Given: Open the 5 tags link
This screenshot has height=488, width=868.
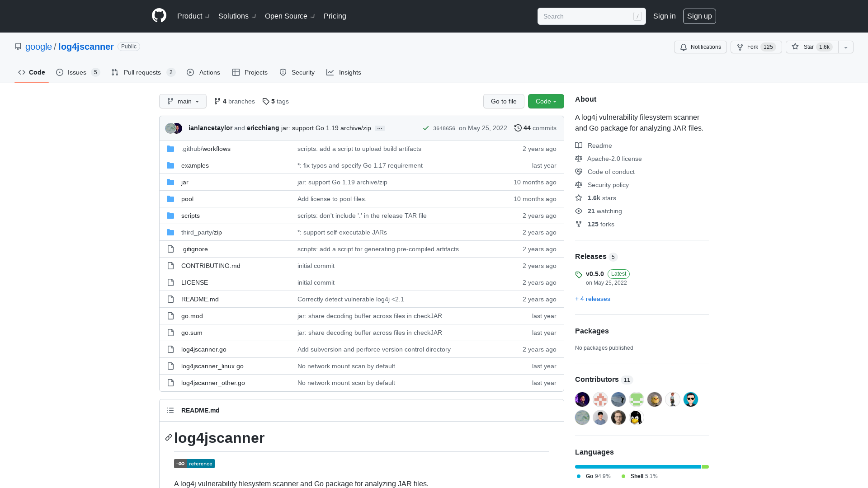Looking at the screenshot, I should point(276,101).
